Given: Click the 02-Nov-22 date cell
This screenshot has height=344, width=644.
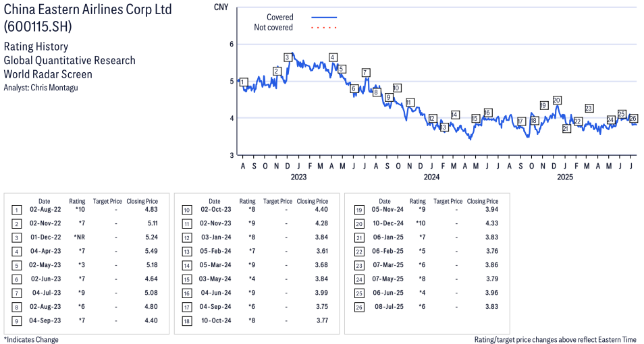Looking at the screenshot, I should [x=45, y=223].
